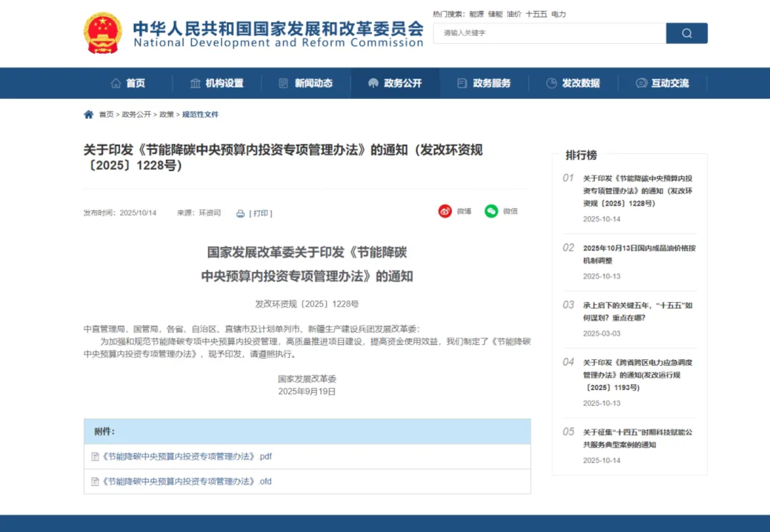Click the magnifier search button
Viewport: 770px width, 532px height.
tap(686, 33)
